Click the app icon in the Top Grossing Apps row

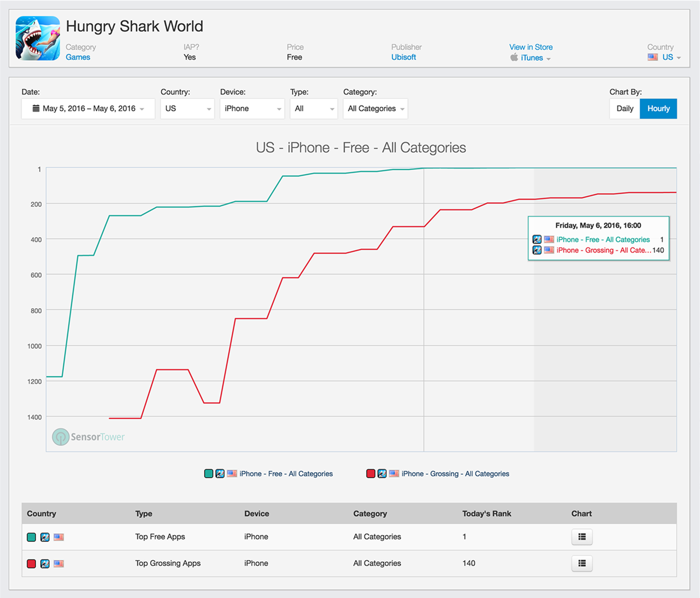coord(45,563)
